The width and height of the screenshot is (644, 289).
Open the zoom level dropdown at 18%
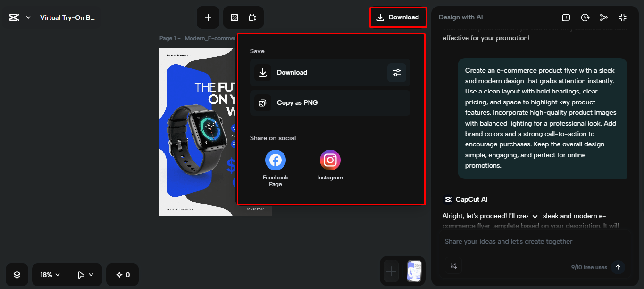[49, 274]
